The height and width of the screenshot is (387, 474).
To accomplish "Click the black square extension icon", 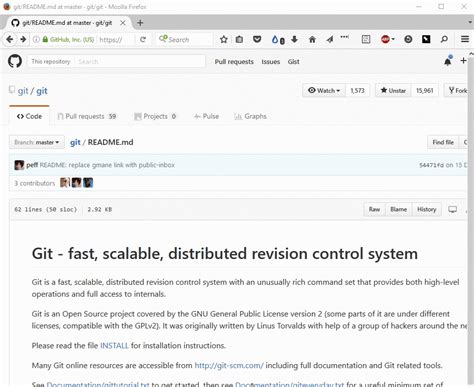I will pyautogui.click(x=426, y=39).
